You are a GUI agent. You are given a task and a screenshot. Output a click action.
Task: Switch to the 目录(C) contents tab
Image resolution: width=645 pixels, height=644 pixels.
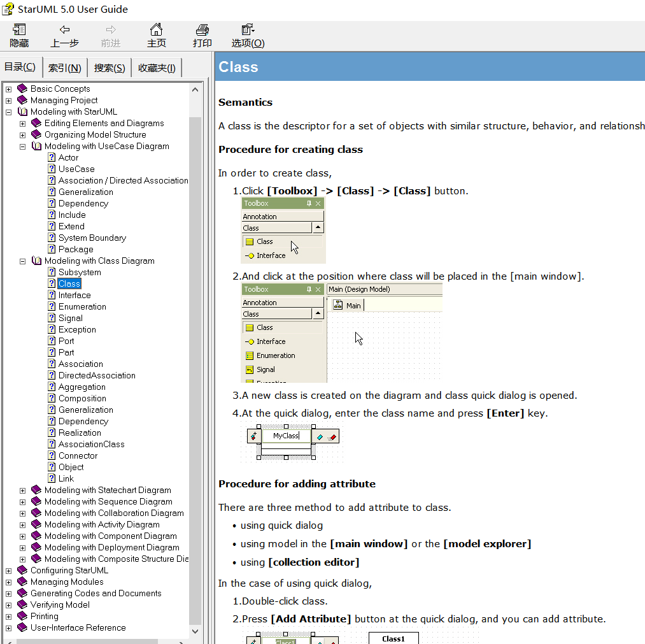[x=20, y=67]
